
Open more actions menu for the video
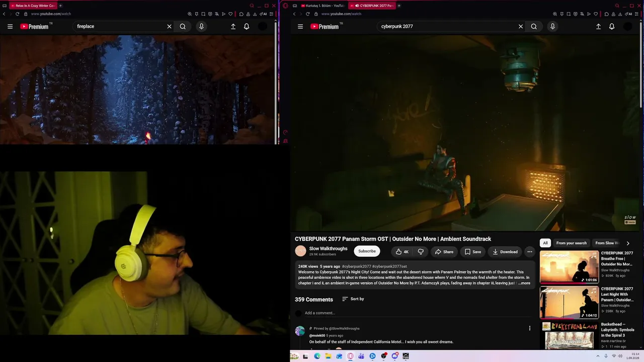529,252
